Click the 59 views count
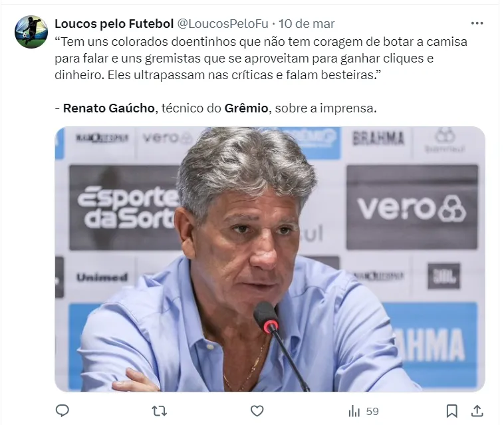 [372, 411]
